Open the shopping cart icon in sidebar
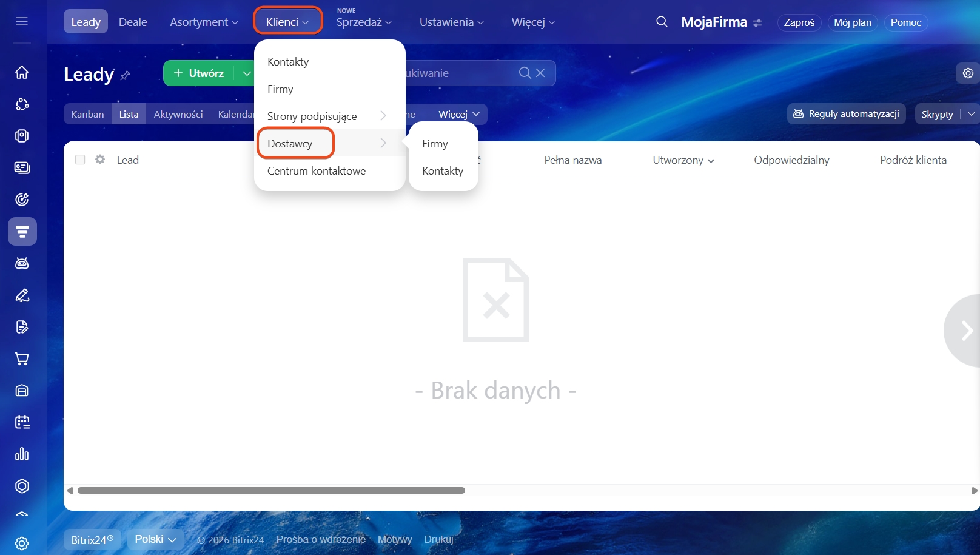 coord(22,359)
